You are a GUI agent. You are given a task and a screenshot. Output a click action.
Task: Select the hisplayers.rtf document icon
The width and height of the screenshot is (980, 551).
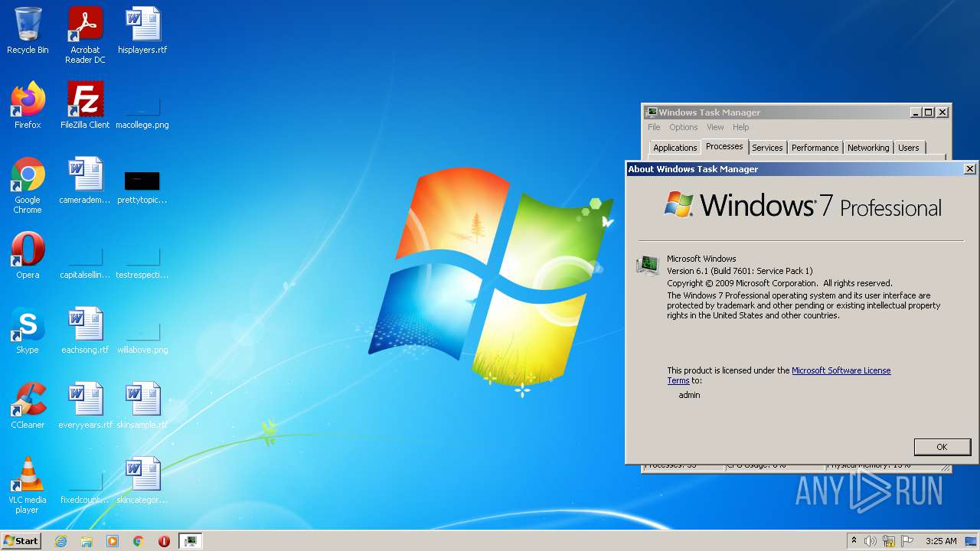142,31
